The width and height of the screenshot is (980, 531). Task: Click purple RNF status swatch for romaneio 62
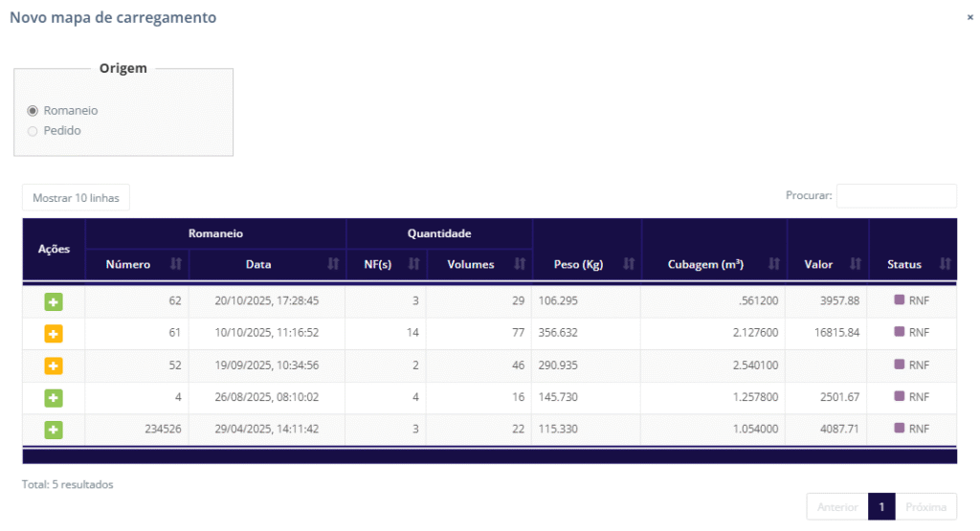pos(899,300)
